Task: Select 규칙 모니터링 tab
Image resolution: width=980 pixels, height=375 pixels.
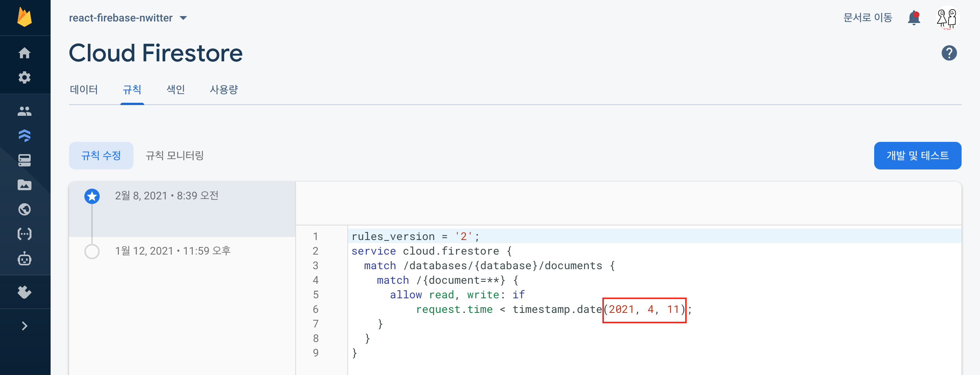Action: (x=175, y=156)
